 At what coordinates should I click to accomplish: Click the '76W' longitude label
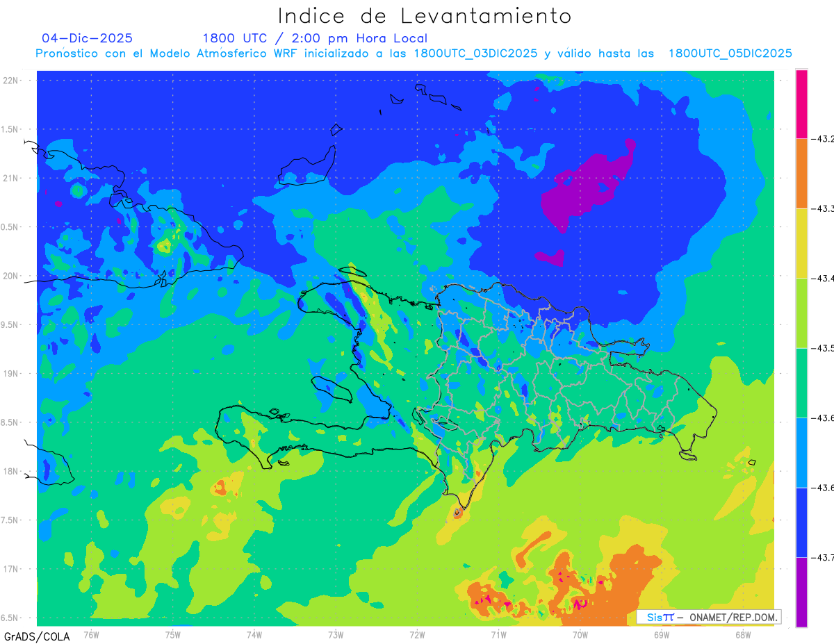point(91,635)
